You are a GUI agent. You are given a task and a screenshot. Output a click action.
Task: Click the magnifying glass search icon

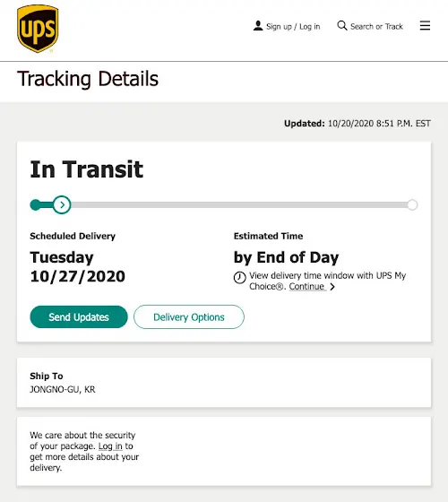pyautogui.click(x=342, y=26)
